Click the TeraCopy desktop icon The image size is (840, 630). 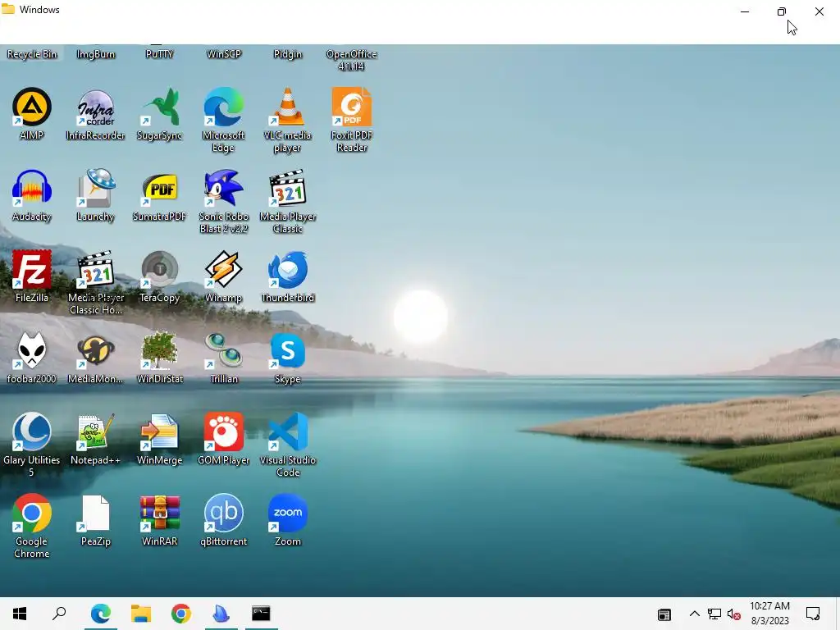[159, 276]
